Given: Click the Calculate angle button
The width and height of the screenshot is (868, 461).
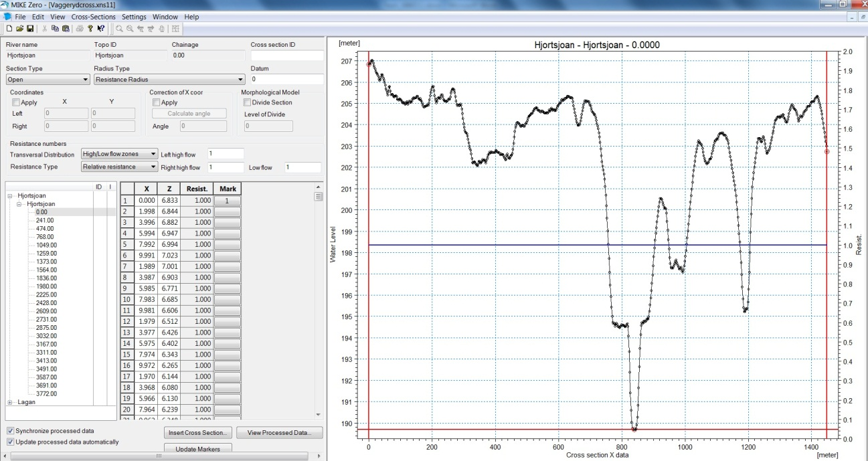Looking at the screenshot, I should point(189,114).
